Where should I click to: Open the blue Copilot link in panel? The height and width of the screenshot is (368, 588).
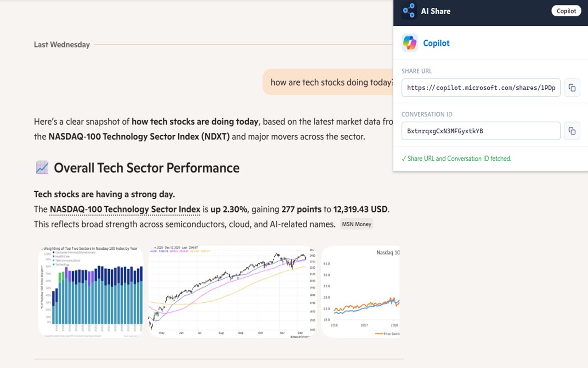436,43
